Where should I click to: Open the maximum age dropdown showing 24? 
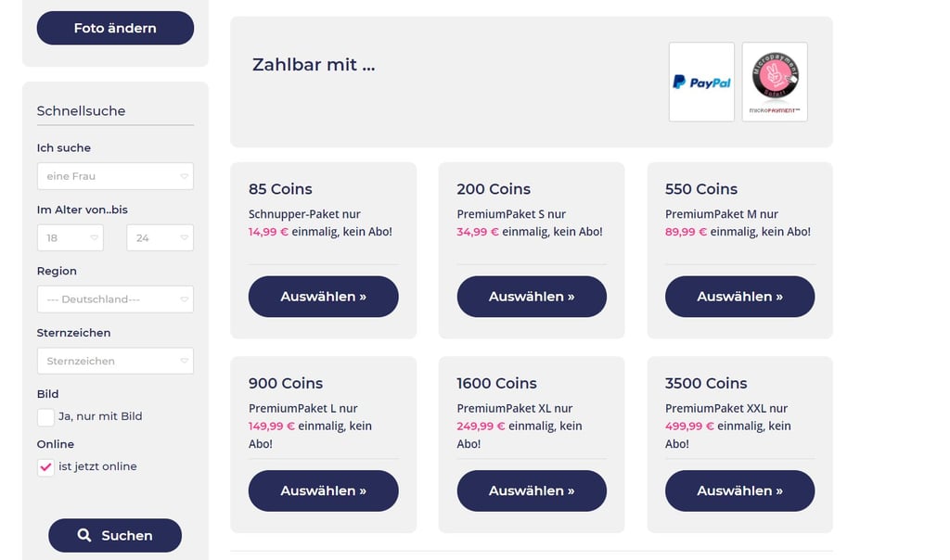[x=160, y=238]
